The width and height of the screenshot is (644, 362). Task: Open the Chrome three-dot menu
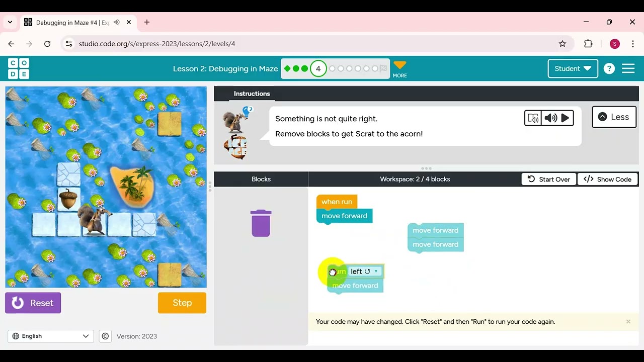click(x=633, y=44)
